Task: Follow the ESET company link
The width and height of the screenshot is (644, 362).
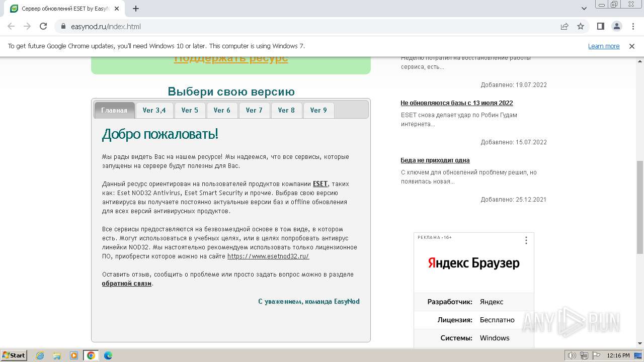Action: (320, 184)
